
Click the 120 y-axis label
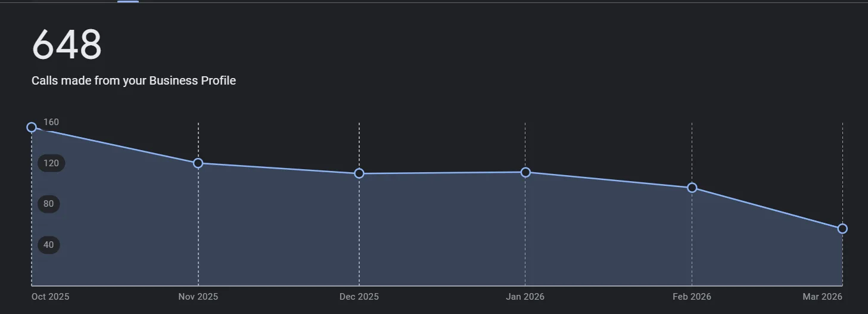pyautogui.click(x=51, y=163)
